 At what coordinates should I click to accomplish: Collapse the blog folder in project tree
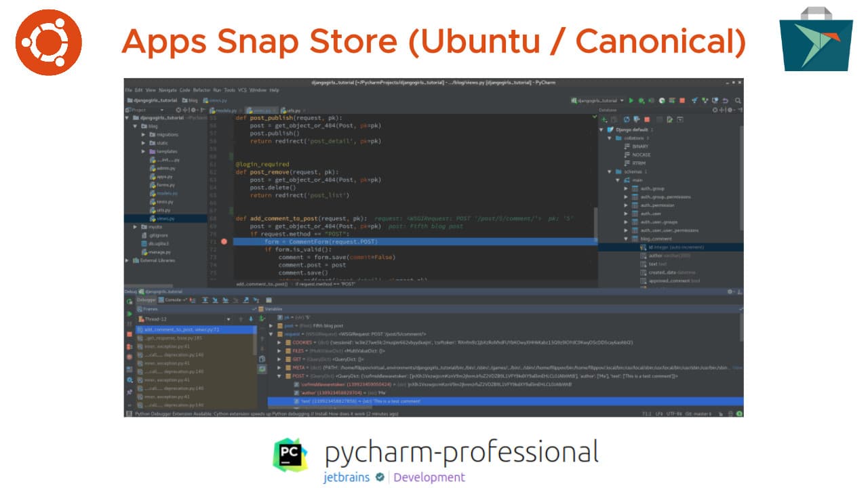point(136,126)
